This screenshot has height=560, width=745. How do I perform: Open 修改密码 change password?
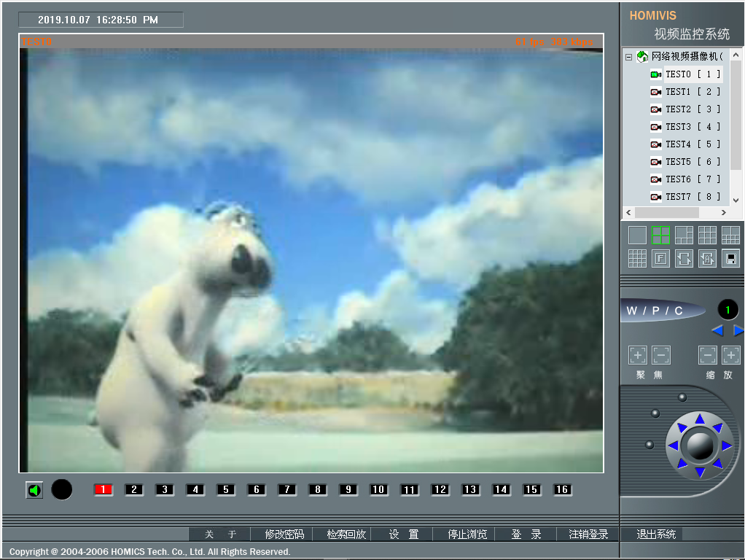(284, 534)
